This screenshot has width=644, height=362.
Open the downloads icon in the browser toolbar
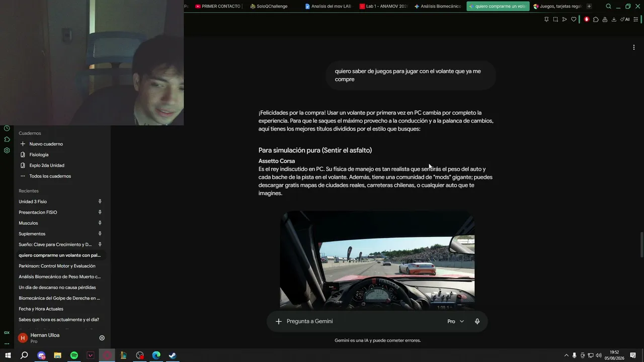coord(614,20)
